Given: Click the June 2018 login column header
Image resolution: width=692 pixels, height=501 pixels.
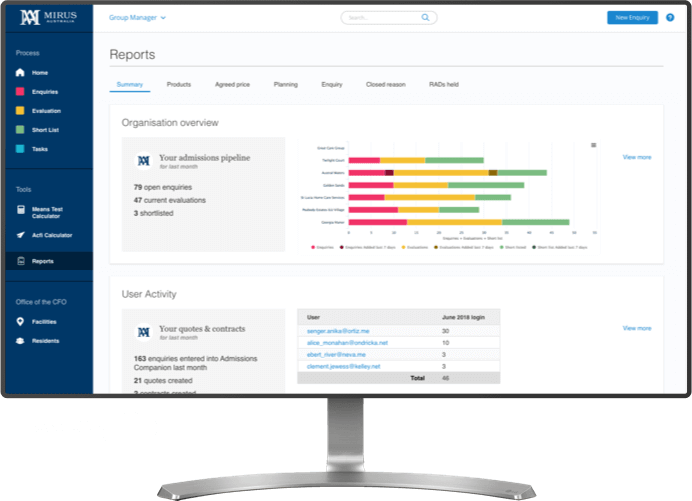Looking at the screenshot, I should click(463, 317).
